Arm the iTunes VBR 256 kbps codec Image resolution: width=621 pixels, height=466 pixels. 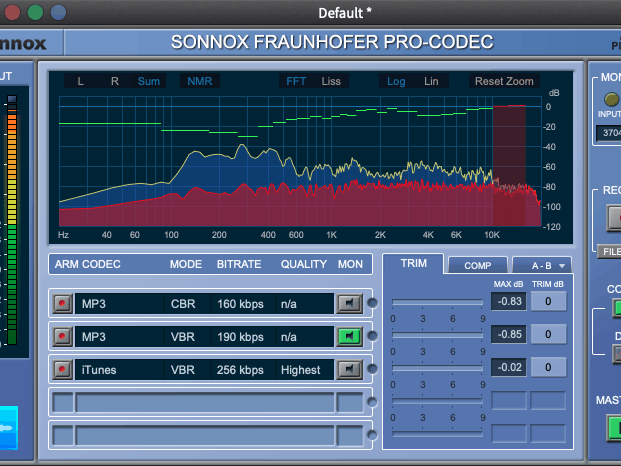62,369
